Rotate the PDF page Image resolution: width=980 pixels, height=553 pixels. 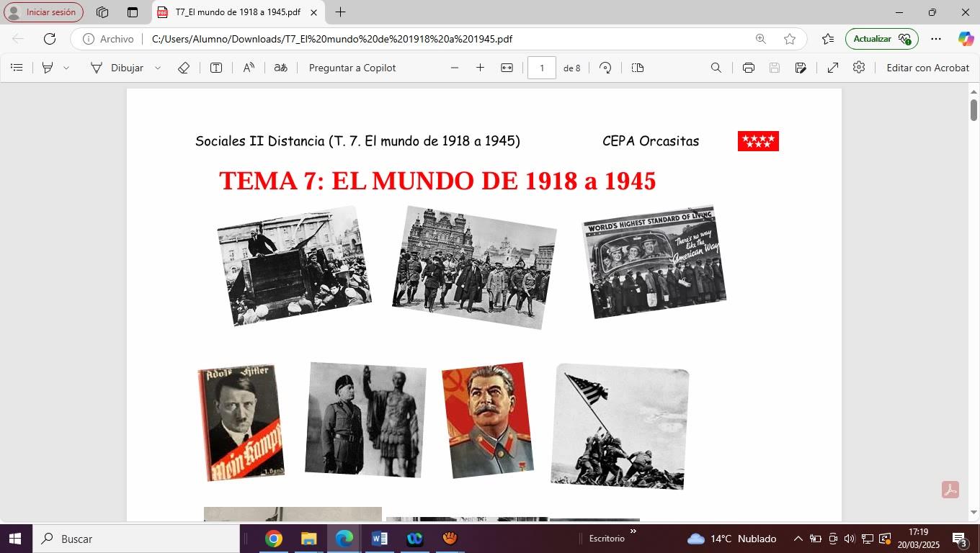(605, 68)
